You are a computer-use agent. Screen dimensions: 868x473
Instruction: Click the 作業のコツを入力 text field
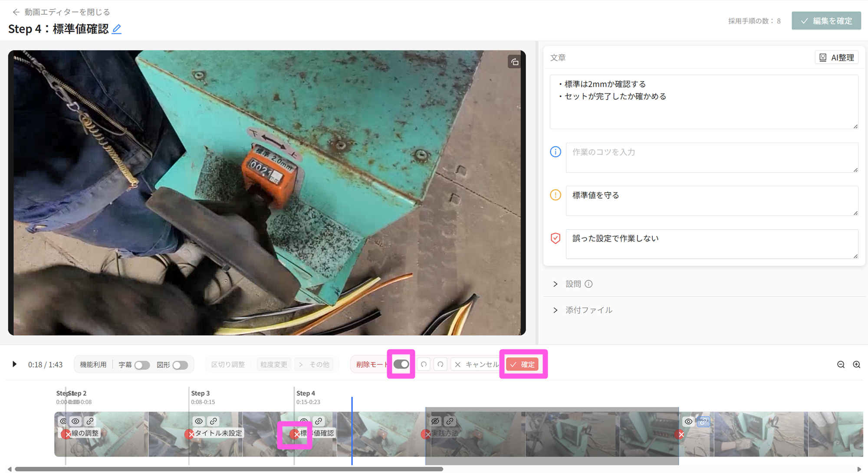pyautogui.click(x=711, y=157)
